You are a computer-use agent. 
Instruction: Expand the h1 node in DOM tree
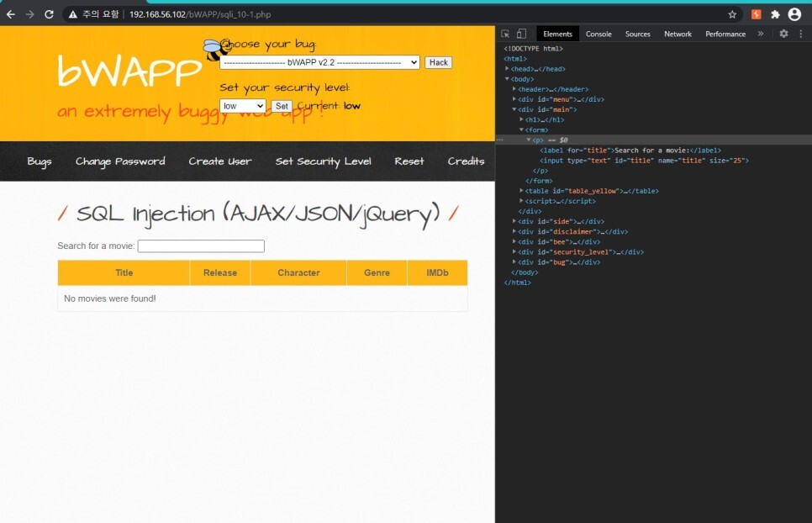pyautogui.click(x=521, y=119)
